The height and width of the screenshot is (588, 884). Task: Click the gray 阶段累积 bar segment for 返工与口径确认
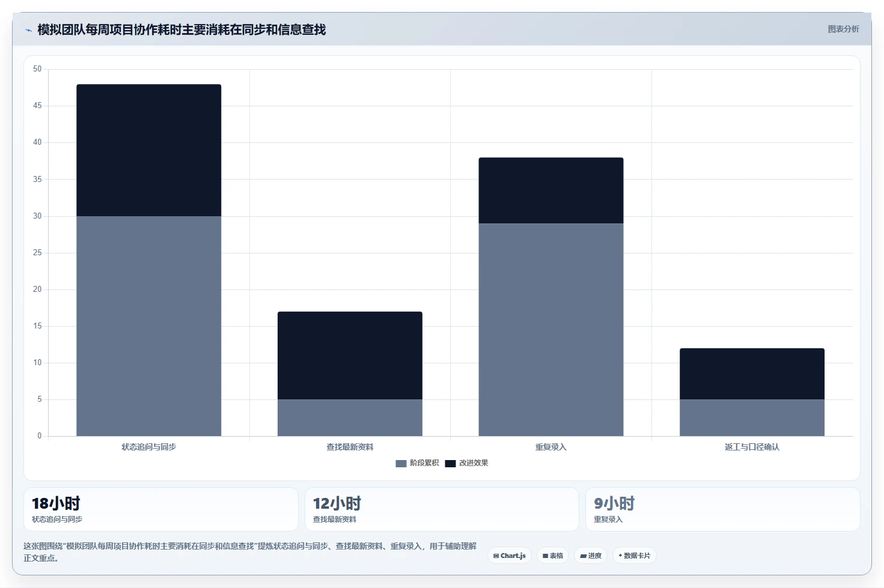[752, 417]
